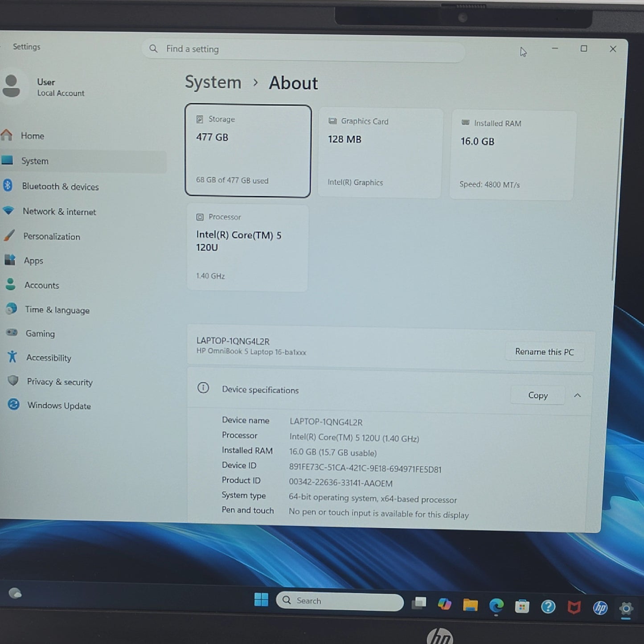This screenshot has height=644, width=644.
Task: Launch the HP app from the taskbar
Action: (x=600, y=608)
